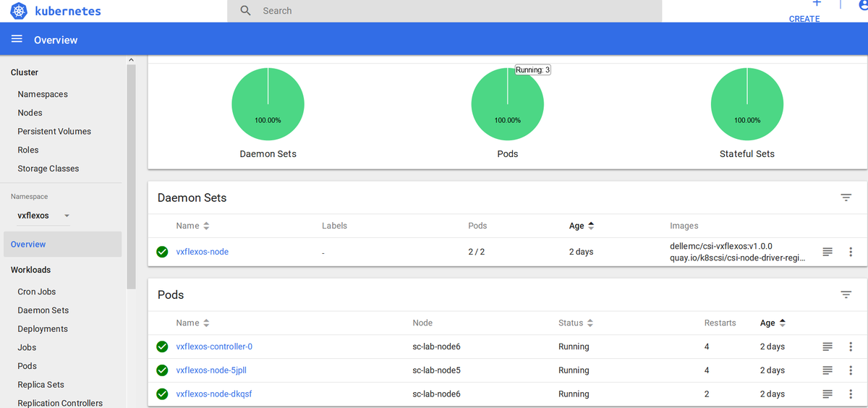The width and height of the screenshot is (868, 408).
Task: Click the Pods pie chart
Action: point(508,104)
